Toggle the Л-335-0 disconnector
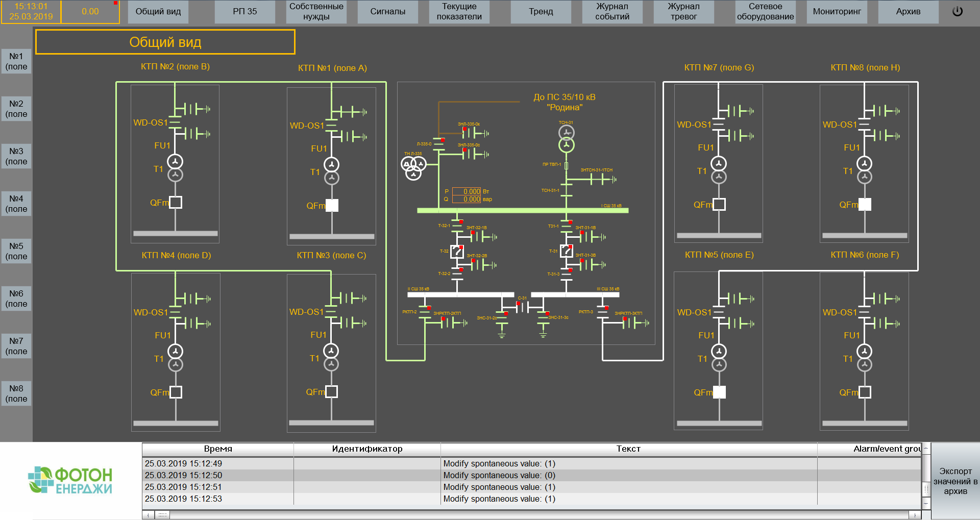Viewport: 980px width, 520px height. pos(438,144)
